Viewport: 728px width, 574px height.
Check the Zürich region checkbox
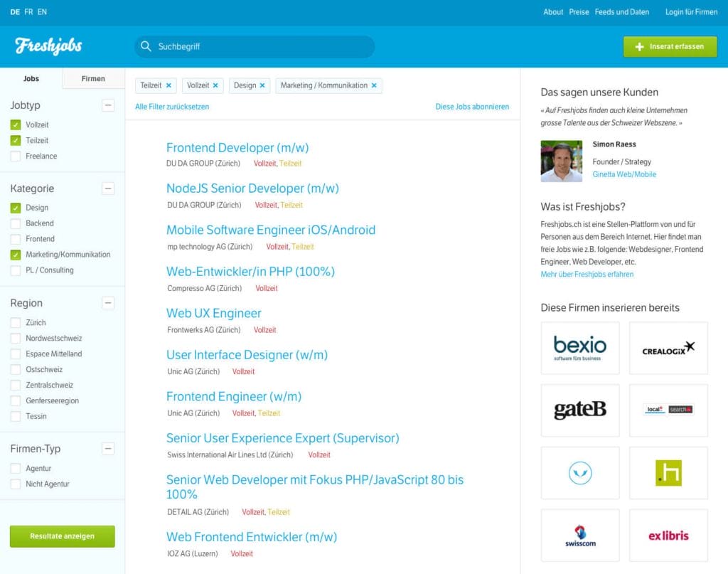16,322
